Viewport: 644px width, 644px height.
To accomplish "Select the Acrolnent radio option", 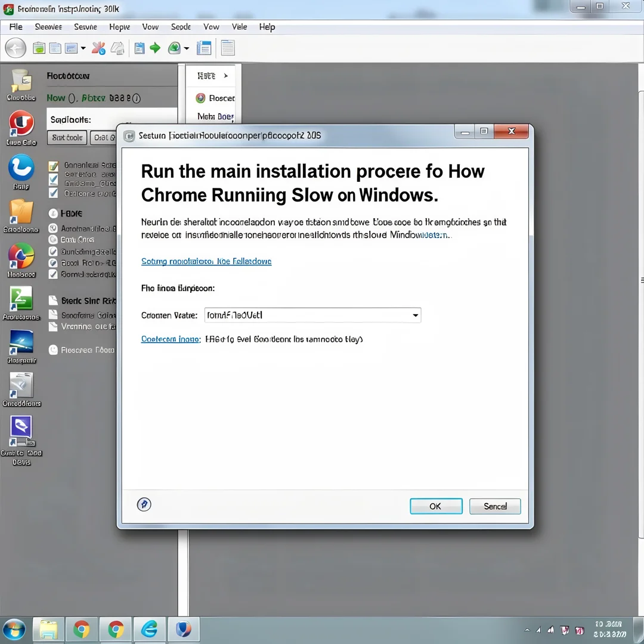I will pyautogui.click(x=53, y=228).
